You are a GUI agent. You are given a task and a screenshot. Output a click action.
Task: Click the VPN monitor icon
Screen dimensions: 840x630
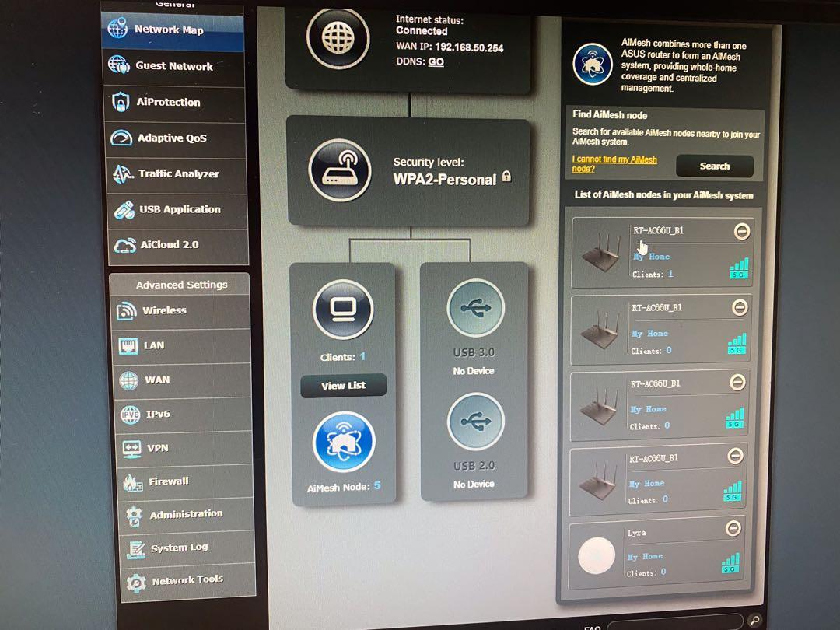point(131,448)
